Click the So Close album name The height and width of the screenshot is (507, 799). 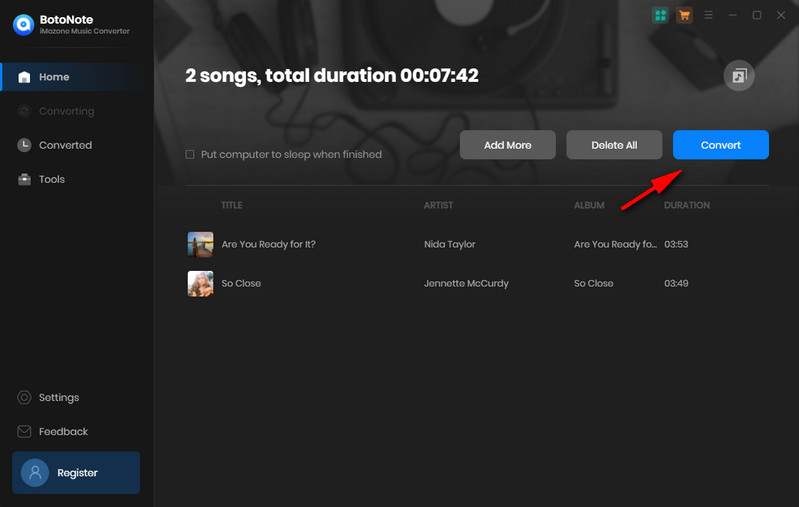(x=594, y=283)
